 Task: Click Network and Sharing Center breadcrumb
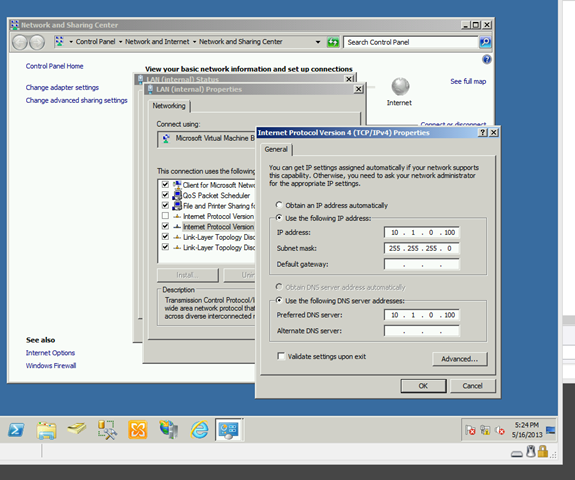pos(241,42)
